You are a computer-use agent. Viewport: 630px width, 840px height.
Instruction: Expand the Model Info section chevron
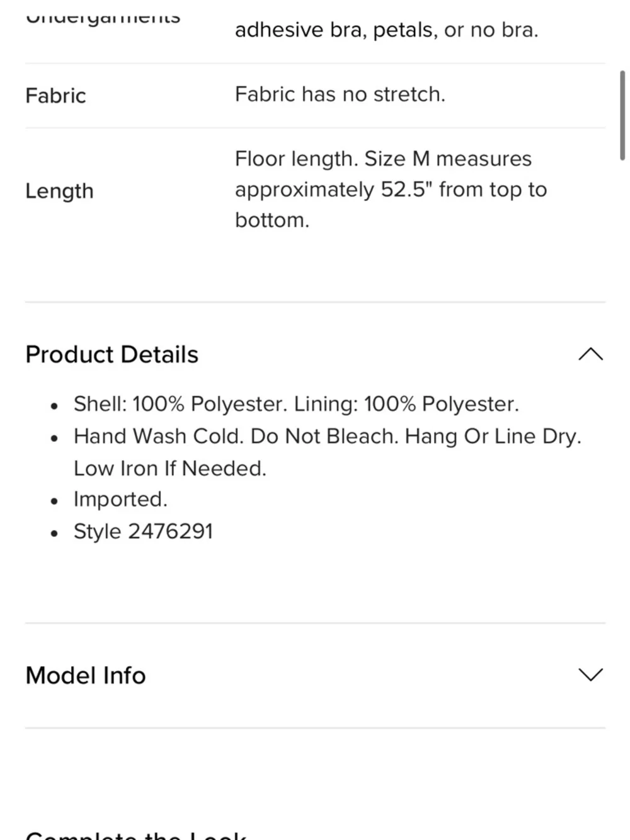coord(590,675)
